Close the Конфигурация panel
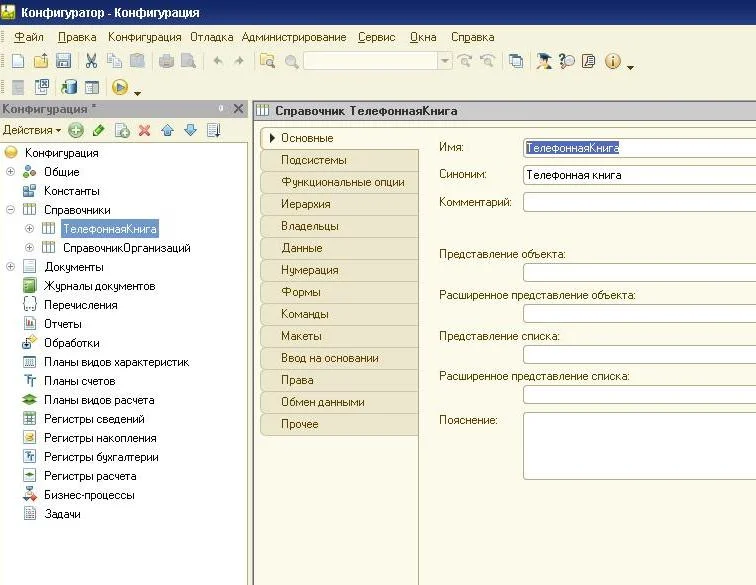Screen dimensions: 756x585 point(238,108)
